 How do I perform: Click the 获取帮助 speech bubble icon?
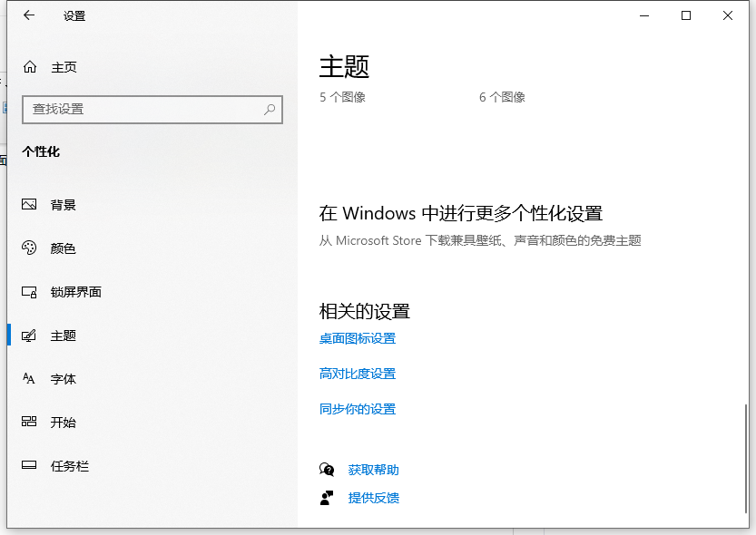point(327,470)
